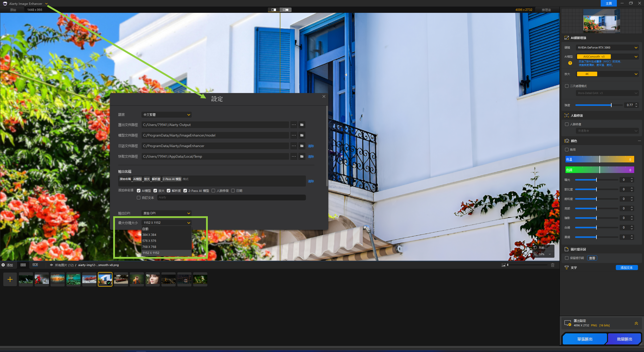Adjust the 強度 strength slider

coord(611,105)
